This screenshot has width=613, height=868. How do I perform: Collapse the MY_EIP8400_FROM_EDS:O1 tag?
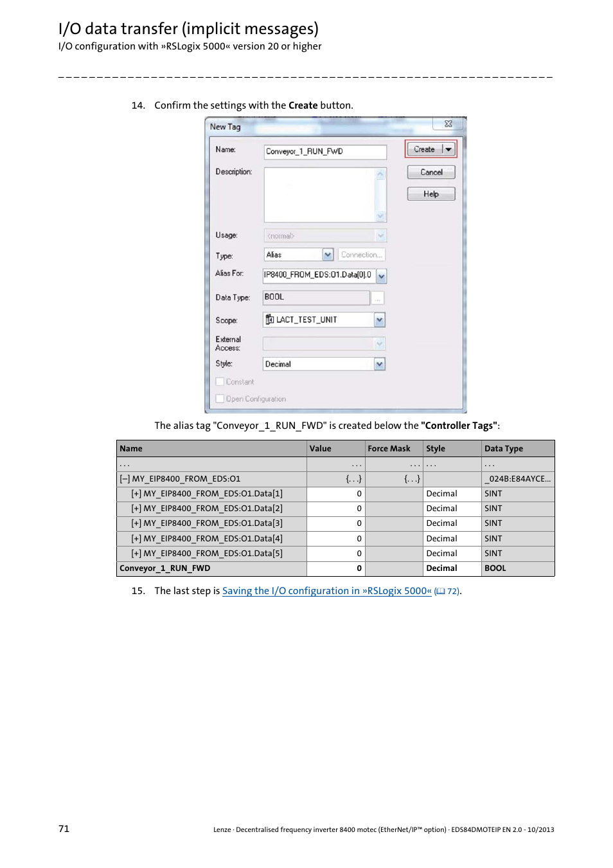pyautogui.click(x=125, y=479)
